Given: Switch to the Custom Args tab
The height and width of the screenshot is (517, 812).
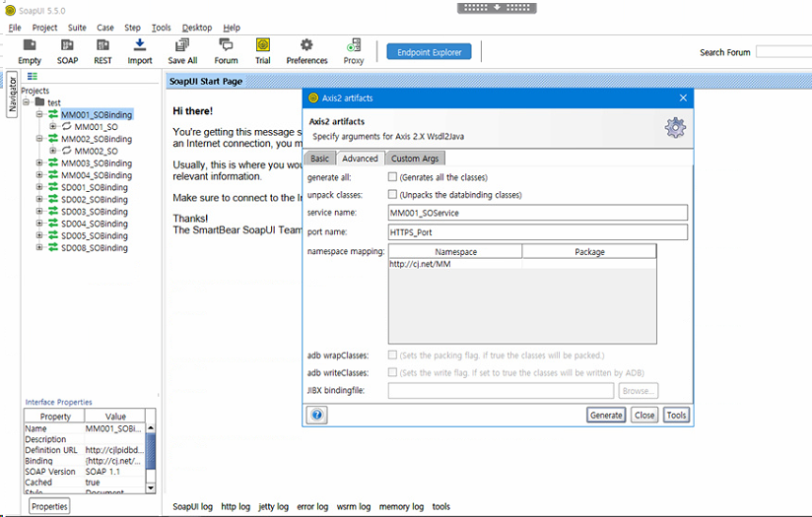Looking at the screenshot, I should click(x=415, y=159).
